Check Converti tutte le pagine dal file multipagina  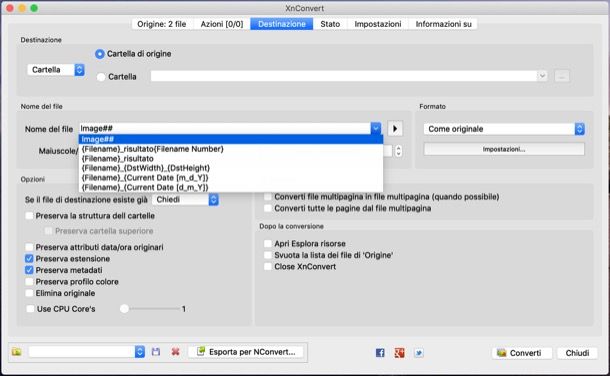(x=268, y=208)
